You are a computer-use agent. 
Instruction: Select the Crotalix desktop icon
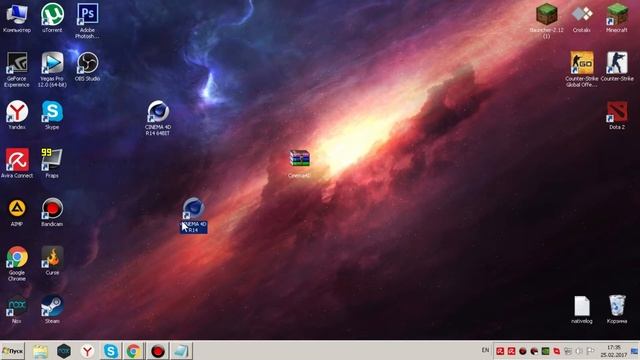click(582, 18)
